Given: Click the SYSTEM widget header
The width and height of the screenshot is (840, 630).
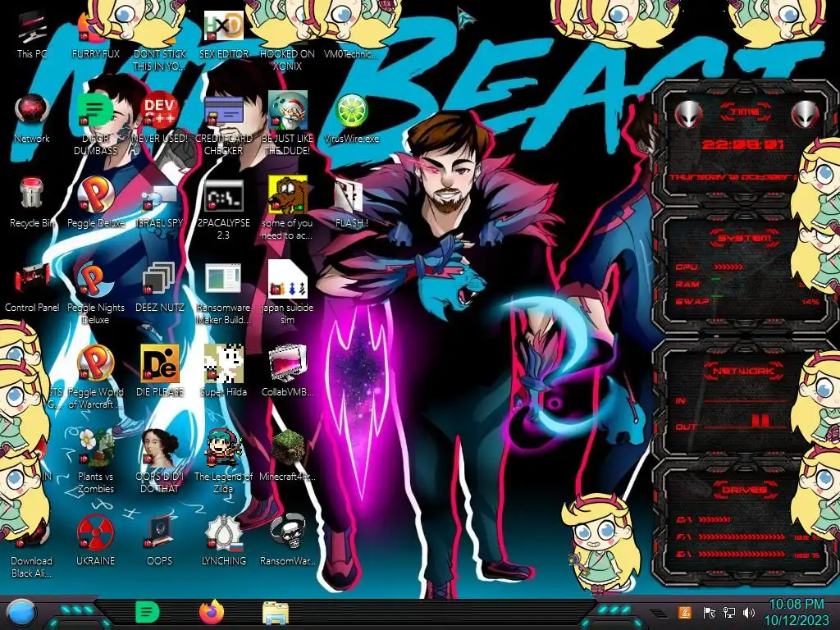Looking at the screenshot, I should 745,238.
